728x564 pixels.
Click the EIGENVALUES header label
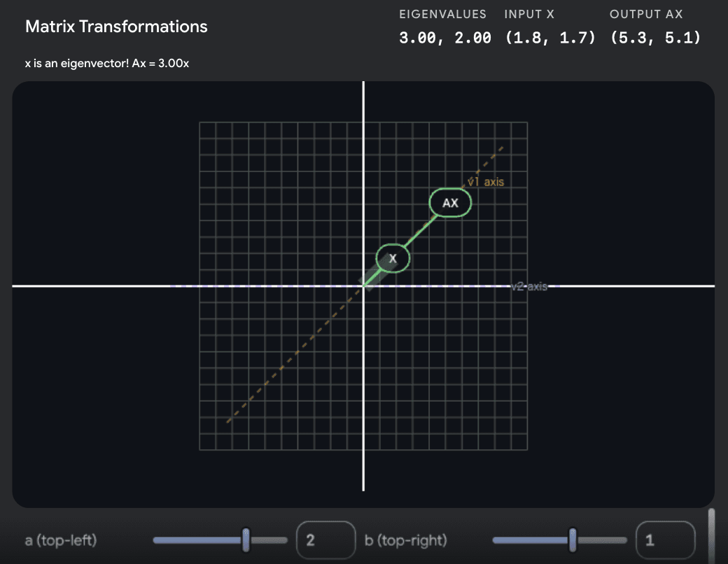tap(444, 15)
